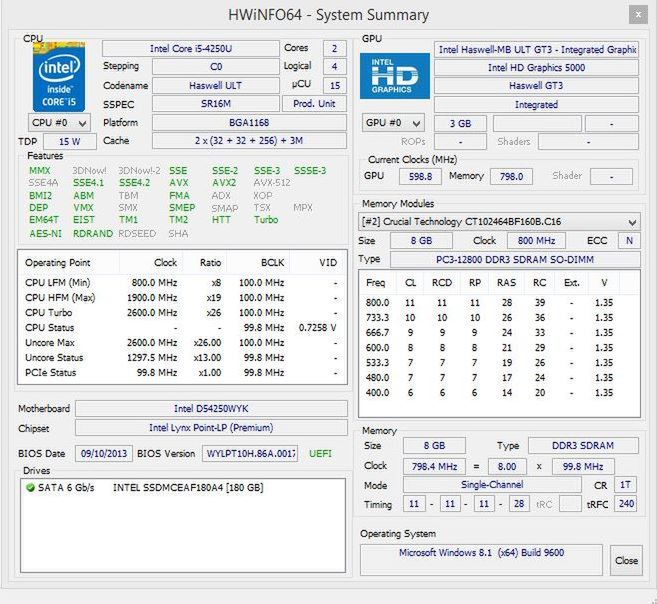Click the Intel Core i5 logo
Screen dimensions: 657x604
point(59,76)
